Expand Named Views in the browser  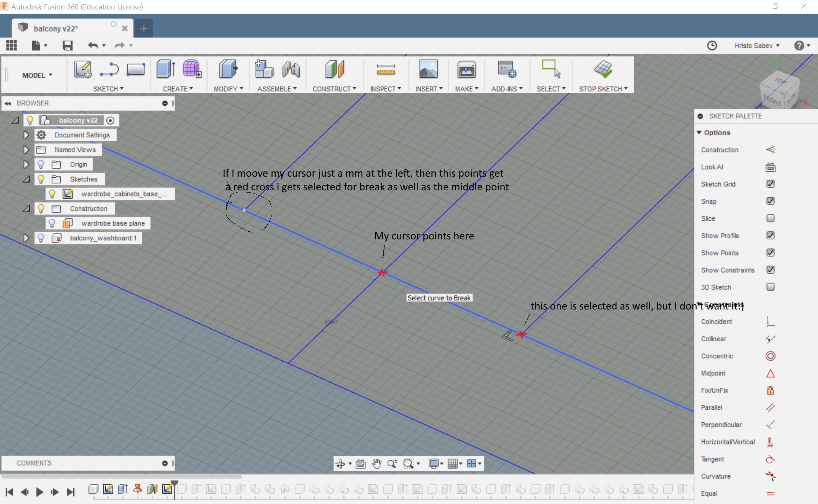pos(26,150)
